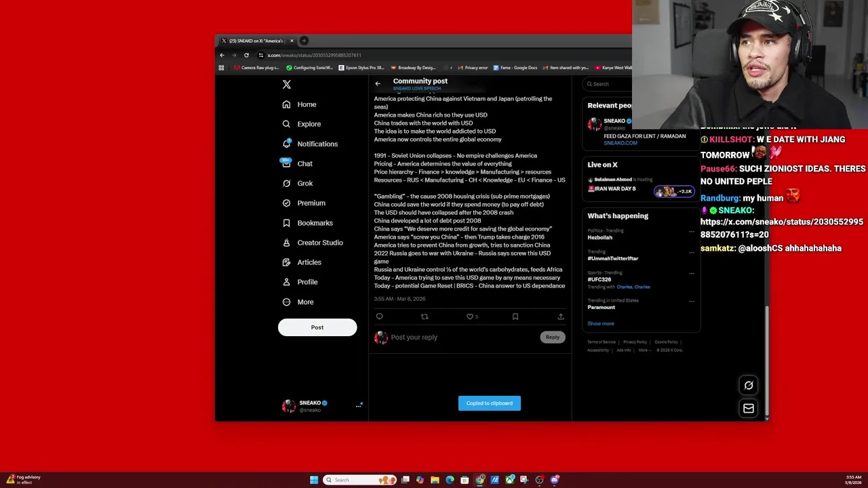Viewport: 868px width, 488px height.
Task: Open the Paramount trending topic
Action: pos(601,307)
